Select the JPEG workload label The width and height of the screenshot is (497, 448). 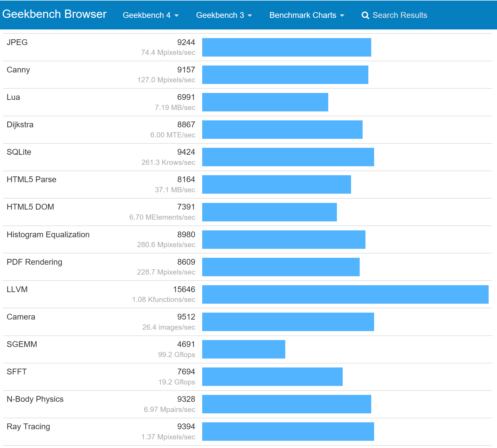pyautogui.click(x=17, y=42)
